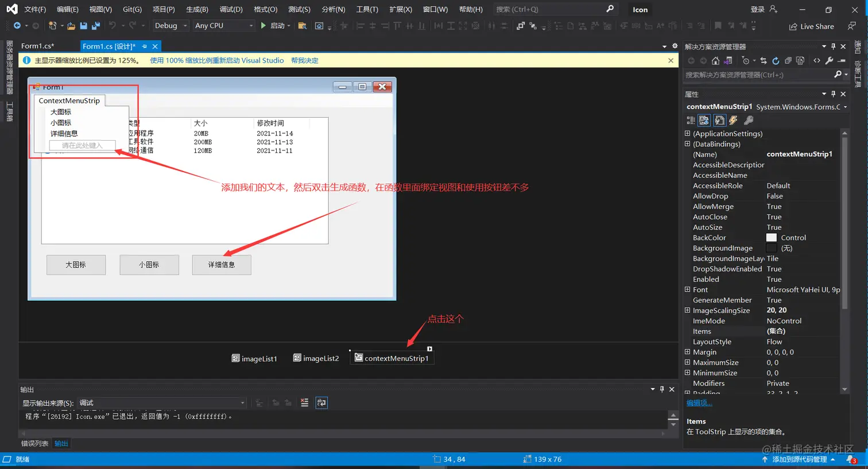
Task: Click the wrench Properties icon in Solution Explorer
Action: (829, 61)
